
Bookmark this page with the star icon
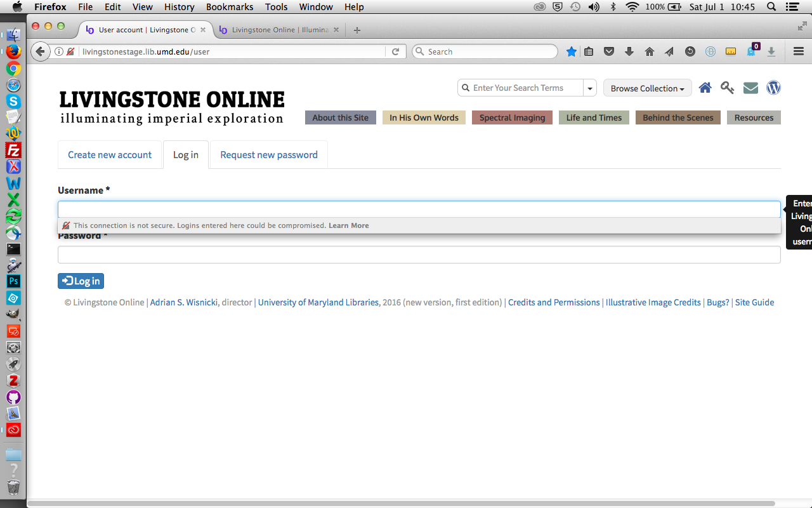572,52
